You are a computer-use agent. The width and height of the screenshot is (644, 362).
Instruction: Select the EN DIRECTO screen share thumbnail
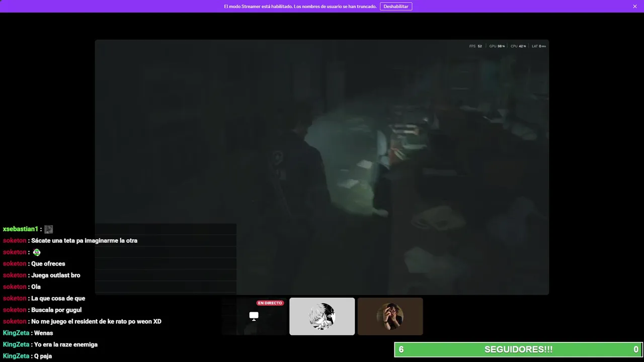(254, 316)
